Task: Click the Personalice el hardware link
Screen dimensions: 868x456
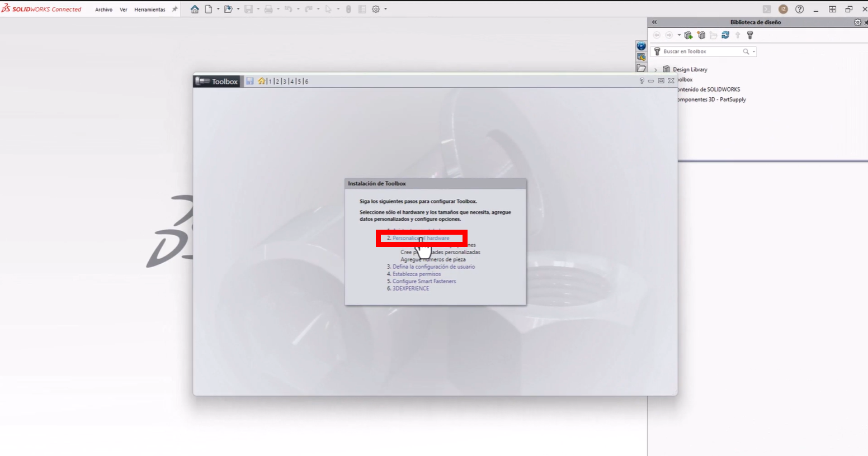Action: point(421,237)
